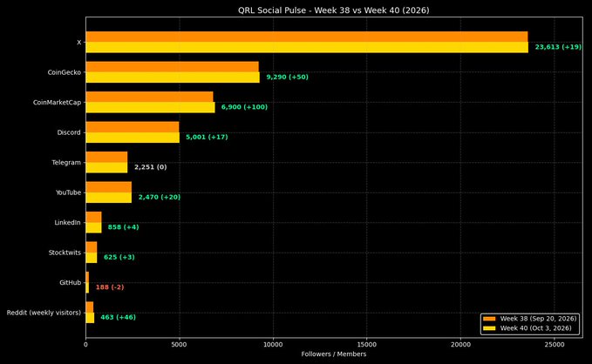Click the orange Week 38 bar for Telegram
Viewport: 592px width, 364px height.
(106, 157)
